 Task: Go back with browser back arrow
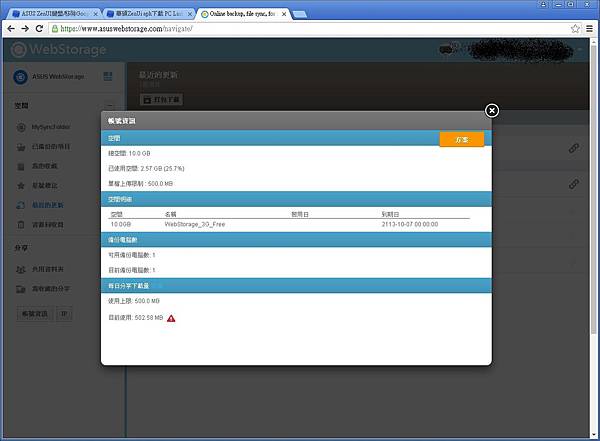coord(11,29)
